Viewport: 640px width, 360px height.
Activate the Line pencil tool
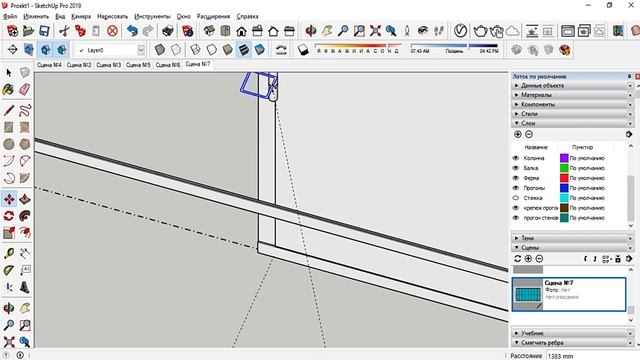(x=9, y=110)
